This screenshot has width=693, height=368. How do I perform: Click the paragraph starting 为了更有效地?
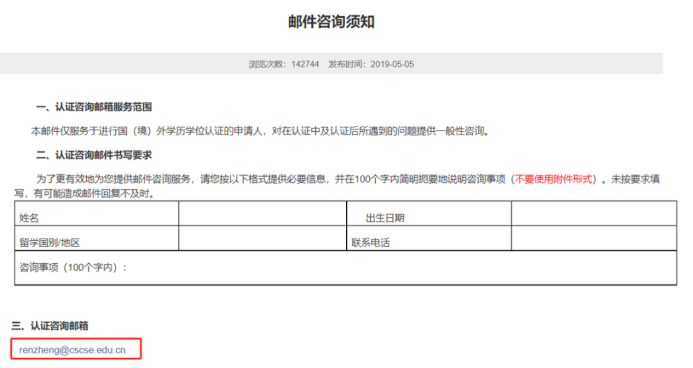(x=337, y=186)
